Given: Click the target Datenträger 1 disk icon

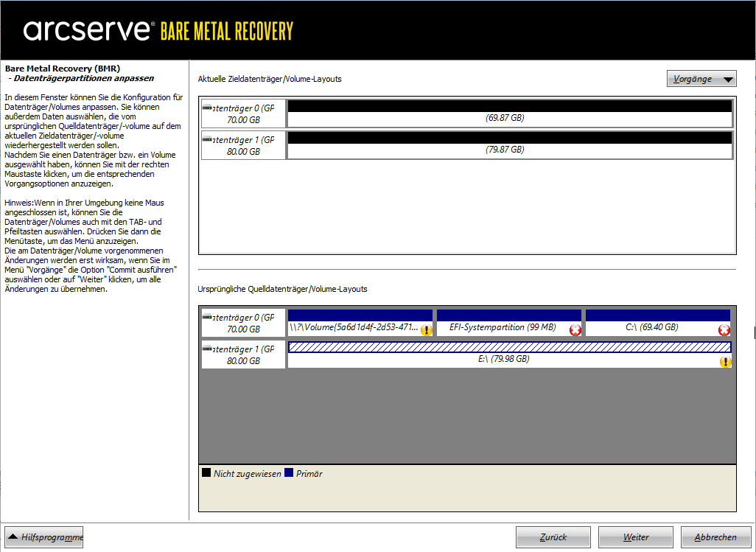Looking at the screenshot, I should click(x=207, y=139).
